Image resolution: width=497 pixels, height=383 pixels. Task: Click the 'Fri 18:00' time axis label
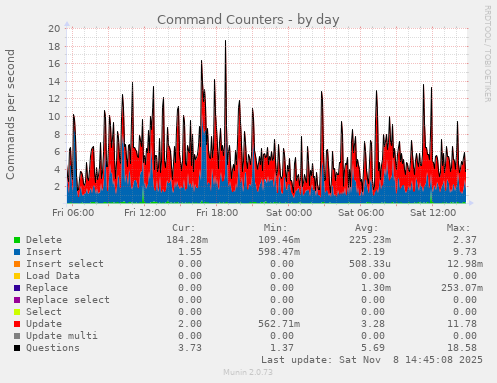tap(217, 213)
